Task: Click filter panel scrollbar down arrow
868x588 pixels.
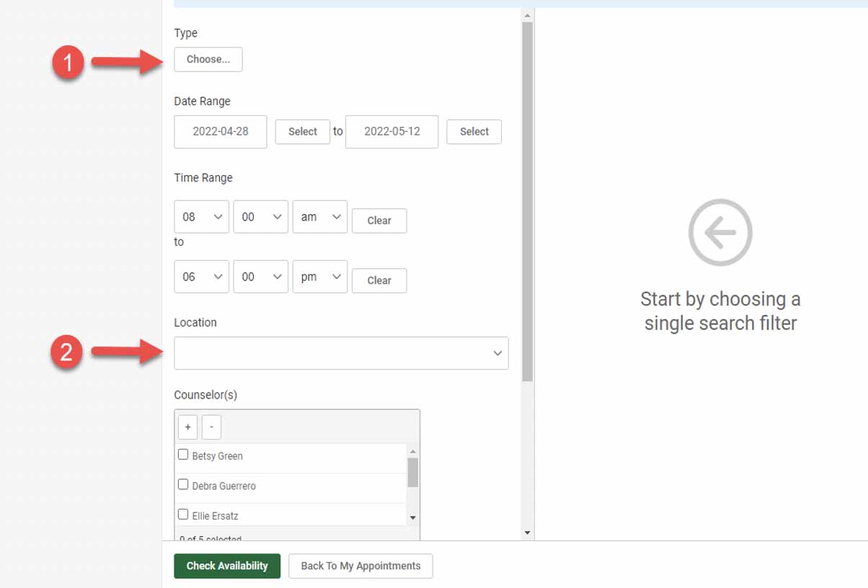Action: click(x=527, y=533)
